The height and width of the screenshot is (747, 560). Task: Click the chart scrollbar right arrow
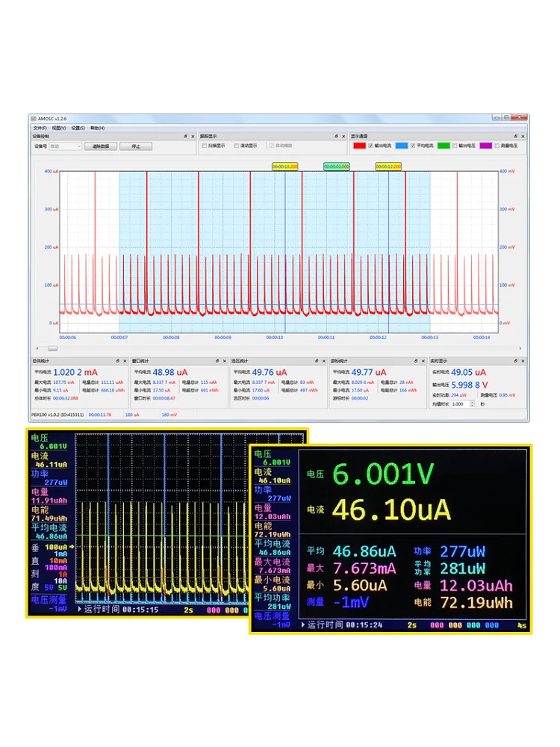pos(520,348)
